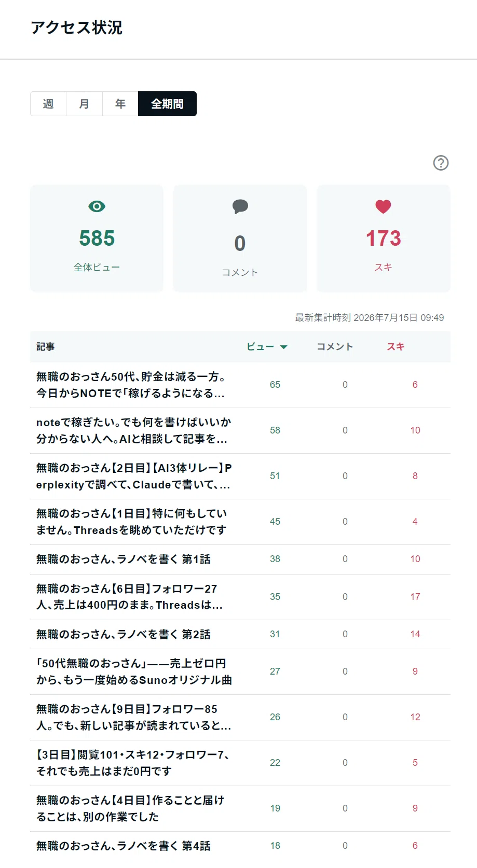The width and height of the screenshot is (477, 868).
Task: Click the 173 スキ summary card
Action: pyautogui.click(x=384, y=239)
